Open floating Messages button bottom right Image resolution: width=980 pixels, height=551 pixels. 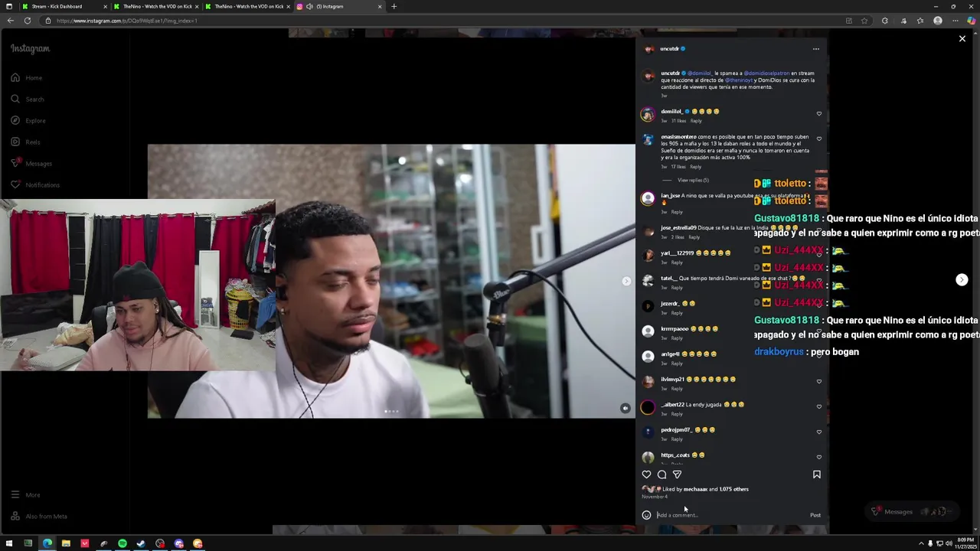pos(912,511)
